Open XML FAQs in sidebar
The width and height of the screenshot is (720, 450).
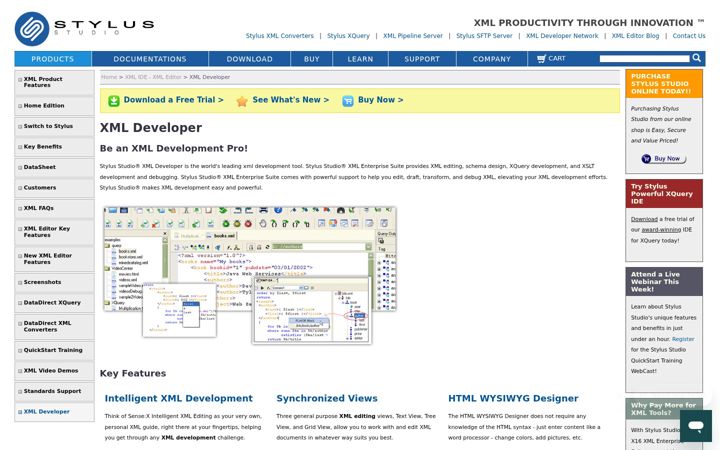point(54,208)
